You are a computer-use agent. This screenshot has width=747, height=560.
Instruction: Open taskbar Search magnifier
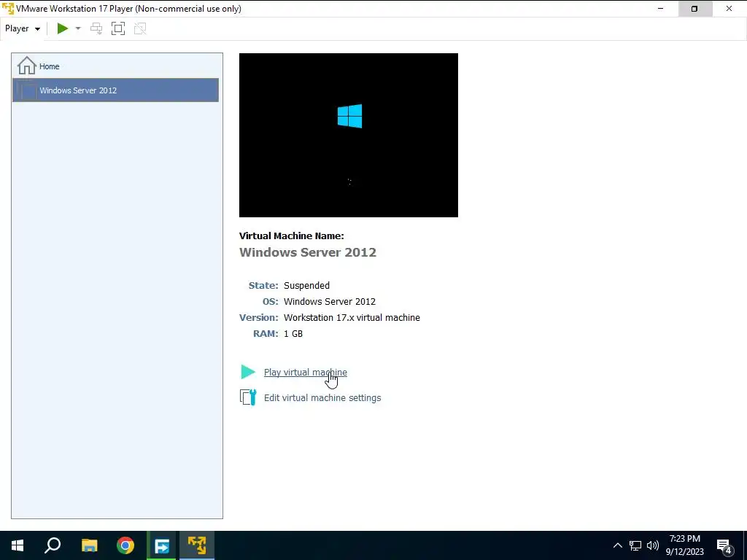pyautogui.click(x=53, y=545)
